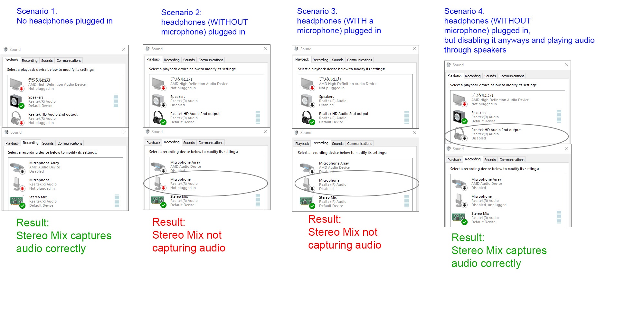Click デジタル出力 monitor icon in Scenario 4
This screenshot has height=322, width=644.
click(x=460, y=100)
